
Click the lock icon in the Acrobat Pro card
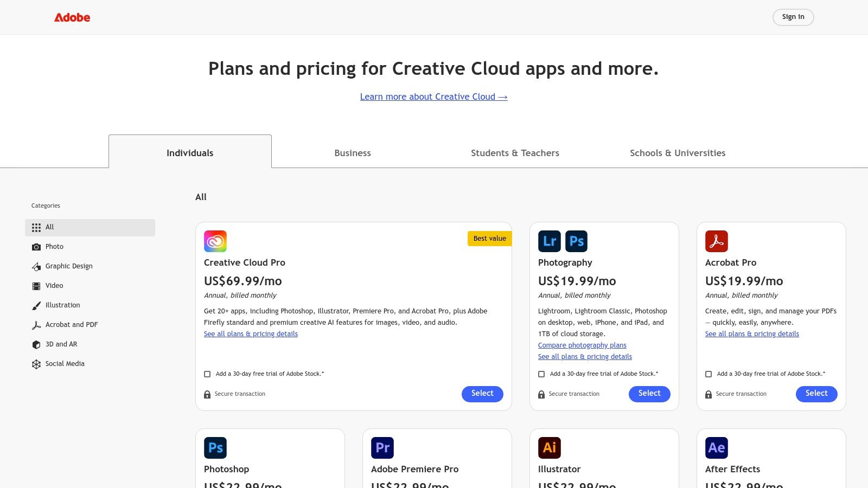point(709,395)
